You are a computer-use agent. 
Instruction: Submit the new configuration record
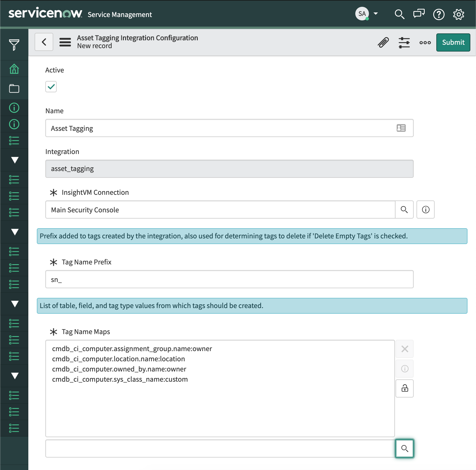(x=453, y=42)
